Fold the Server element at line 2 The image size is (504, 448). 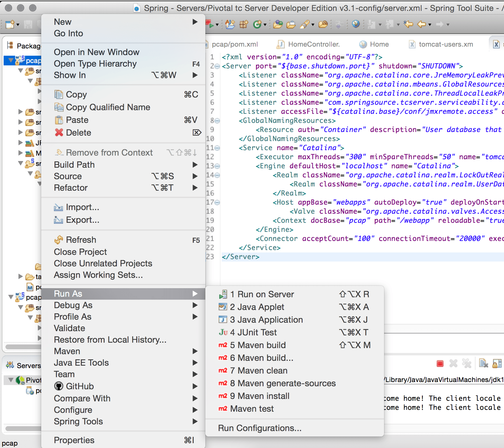[x=217, y=66]
